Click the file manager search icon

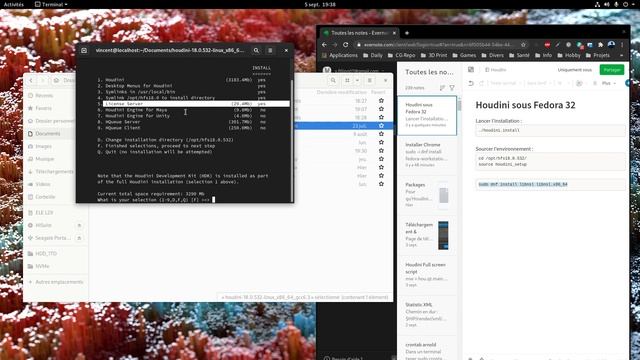pos(333,80)
